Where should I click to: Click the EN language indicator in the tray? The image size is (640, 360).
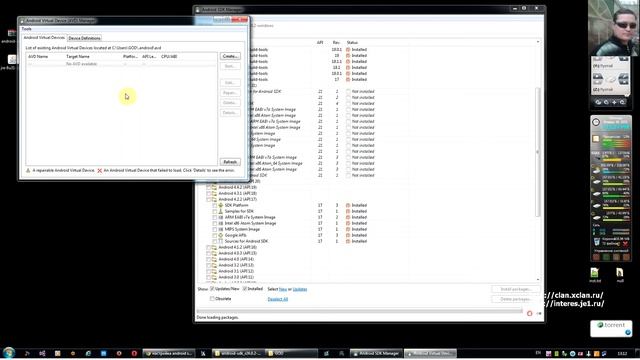(x=538, y=353)
